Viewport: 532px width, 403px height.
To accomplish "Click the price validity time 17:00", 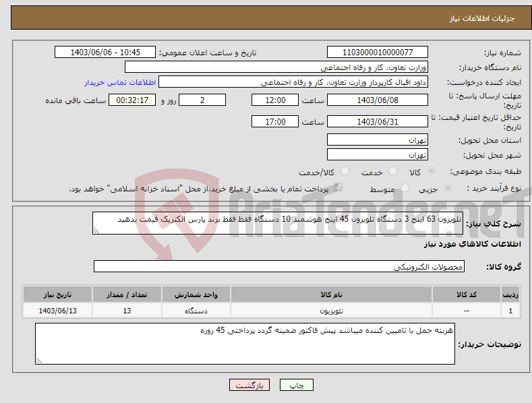I will point(275,121).
